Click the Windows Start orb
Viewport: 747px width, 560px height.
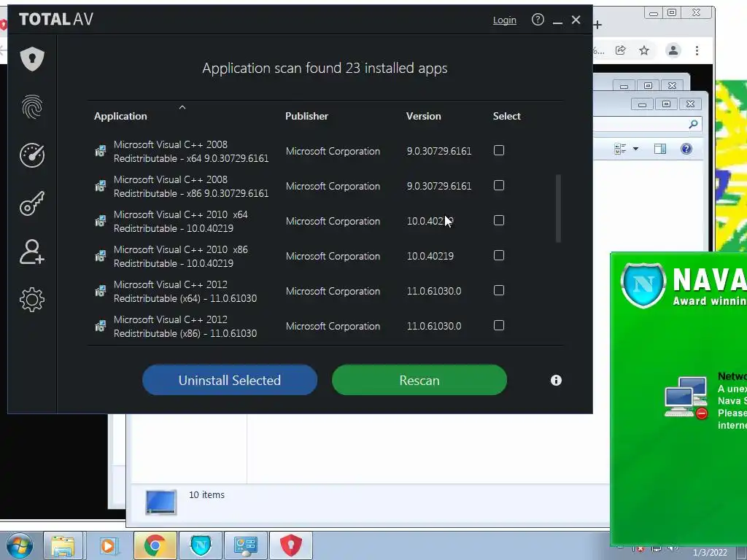[20, 545]
